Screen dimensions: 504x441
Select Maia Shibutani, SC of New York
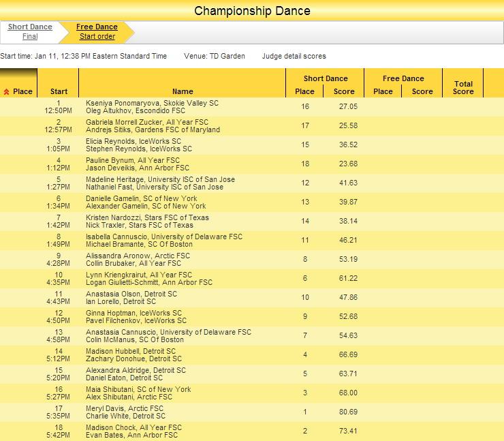[138, 389]
